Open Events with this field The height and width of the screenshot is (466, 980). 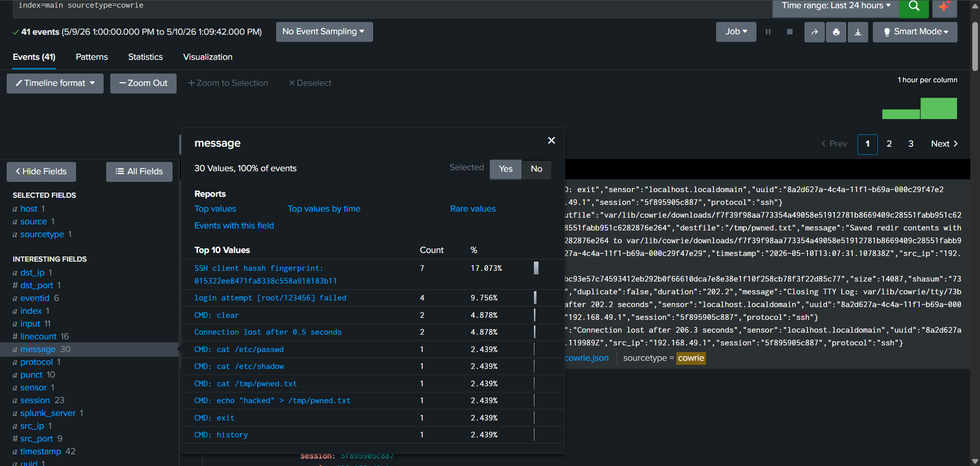234,226
